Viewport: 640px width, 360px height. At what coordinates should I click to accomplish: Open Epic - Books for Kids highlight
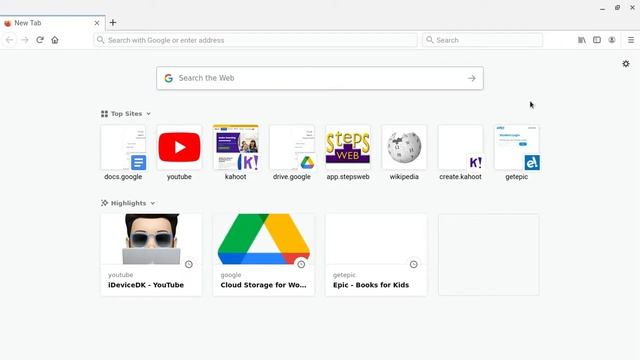[x=376, y=254]
